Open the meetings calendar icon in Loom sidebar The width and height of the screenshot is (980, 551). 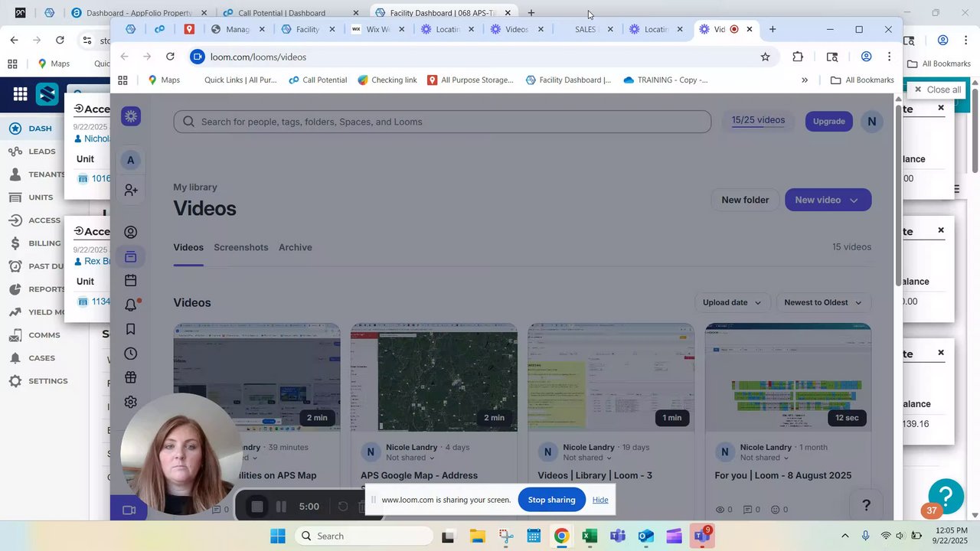[x=131, y=281]
